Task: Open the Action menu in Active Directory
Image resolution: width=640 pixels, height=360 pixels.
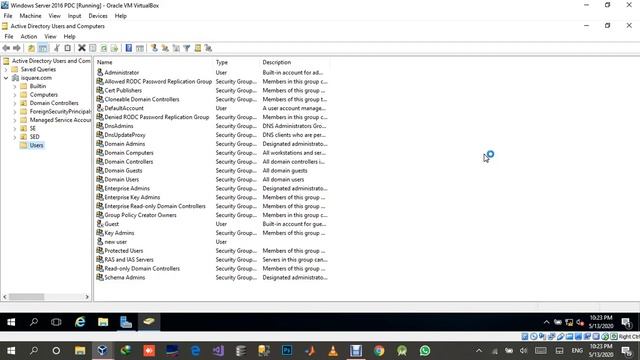Action: pos(29,36)
